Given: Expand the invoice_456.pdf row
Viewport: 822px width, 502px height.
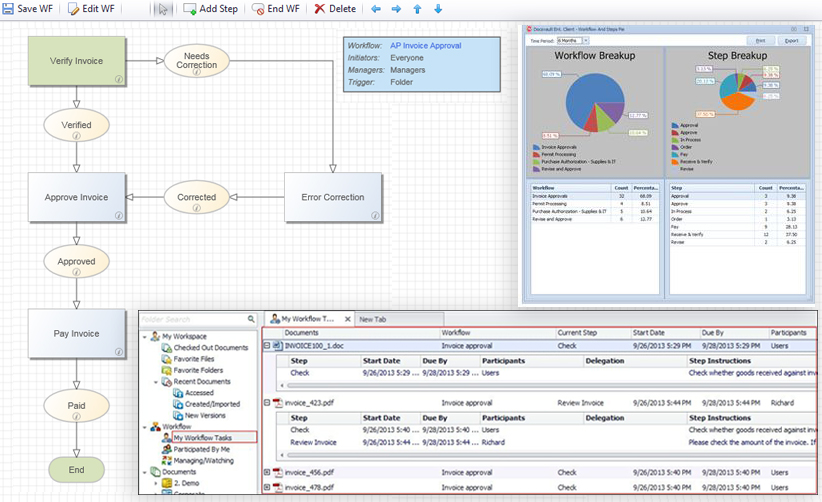Looking at the screenshot, I should pyautogui.click(x=267, y=472).
